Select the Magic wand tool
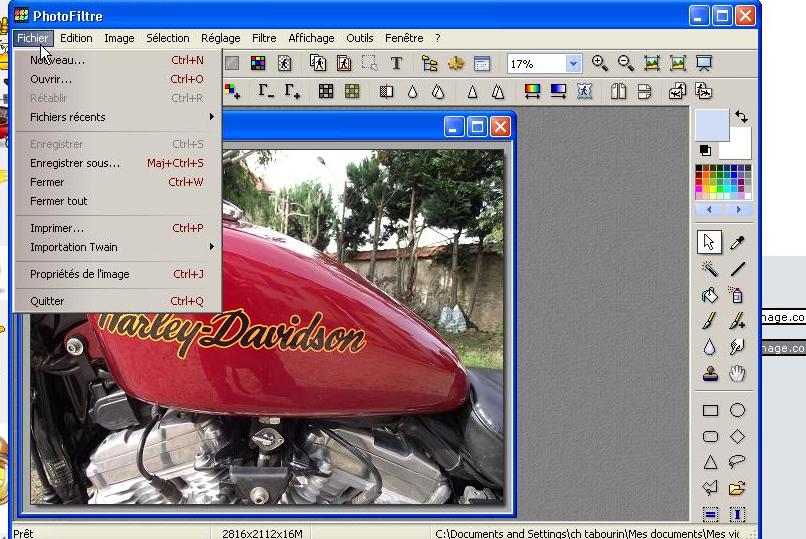Viewport: 806px width, 539px height. coord(710,268)
